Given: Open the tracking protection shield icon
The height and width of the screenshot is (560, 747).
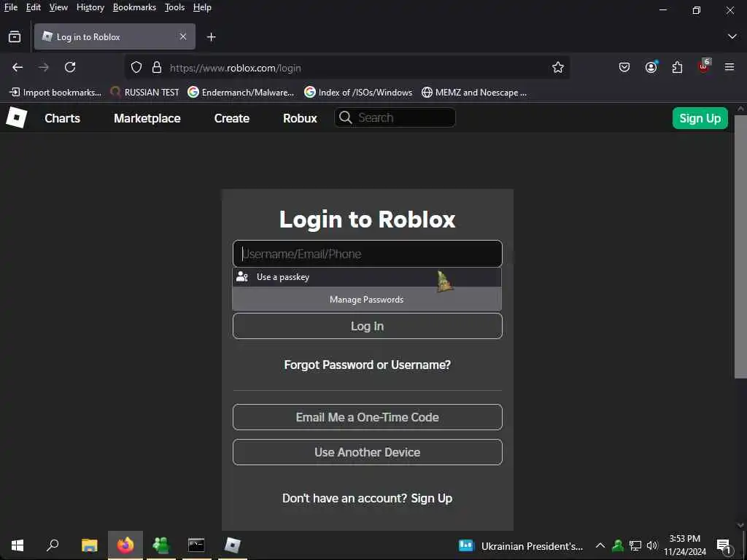Looking at the screenshot, I should click(x=136, y=68).
